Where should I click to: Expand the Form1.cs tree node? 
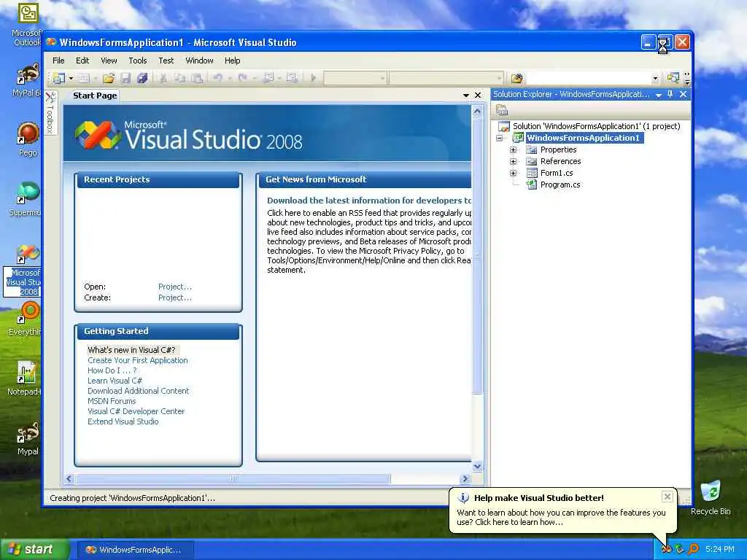(513, 173)
